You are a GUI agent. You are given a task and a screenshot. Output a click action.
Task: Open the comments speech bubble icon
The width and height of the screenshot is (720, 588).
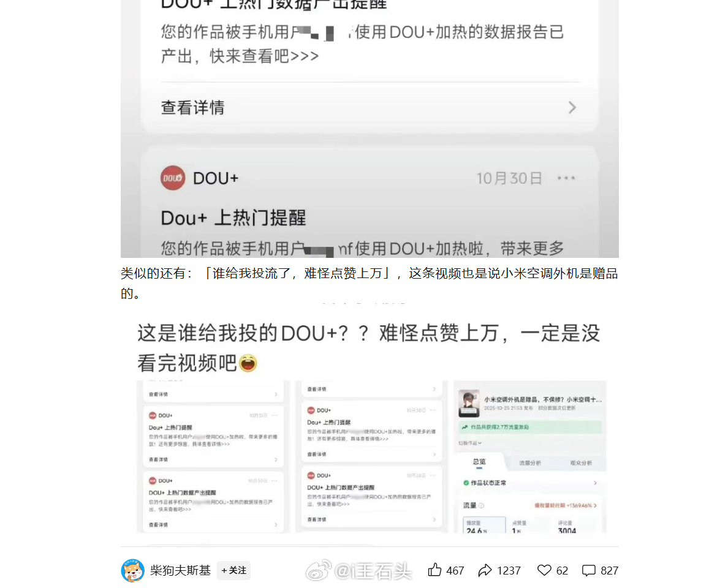pos(588,571)
